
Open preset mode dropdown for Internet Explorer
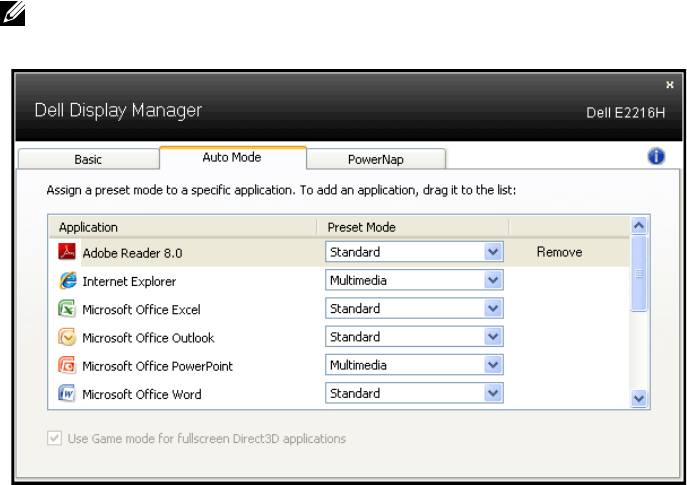click(x=414, y=280)
